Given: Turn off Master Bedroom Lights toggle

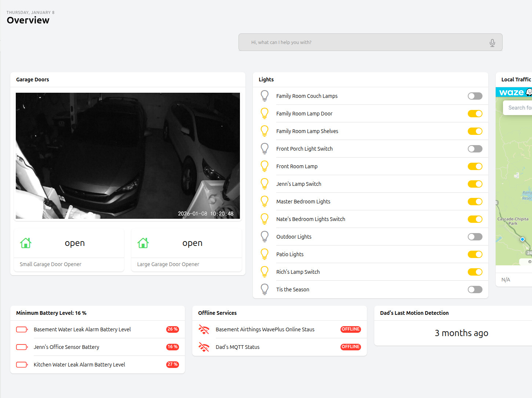Looking at the screenshot, I should point(475,202).
